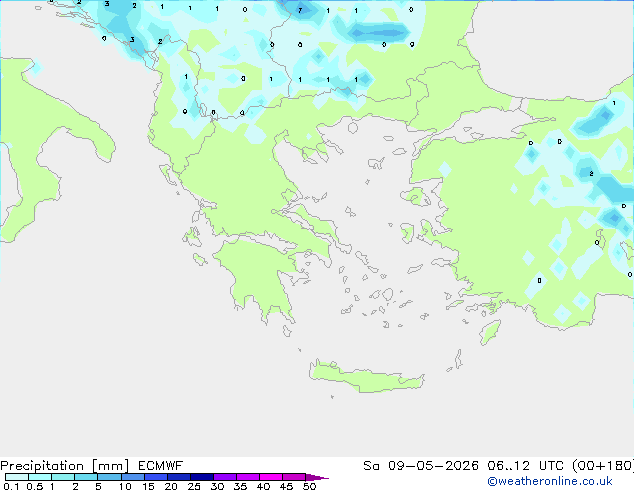634x490 pixels.
Task: Click the '10' legend scale label
Action: pos(125,486)
